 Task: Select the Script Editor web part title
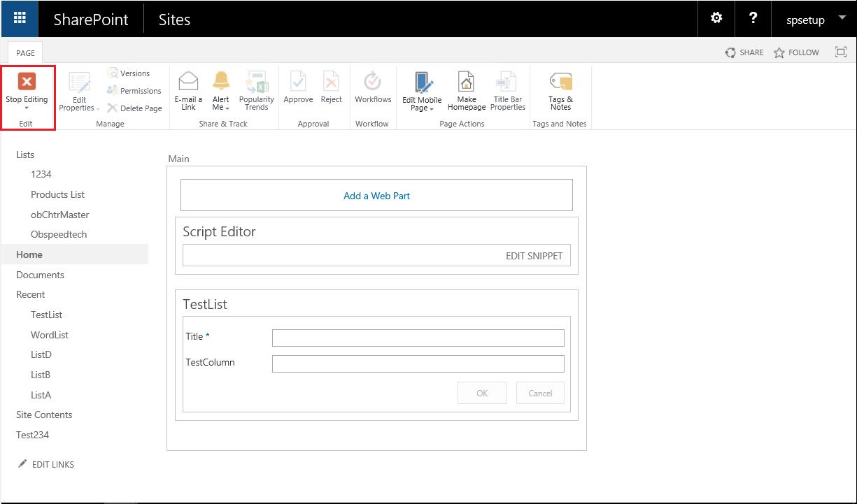tap(219, 231)
